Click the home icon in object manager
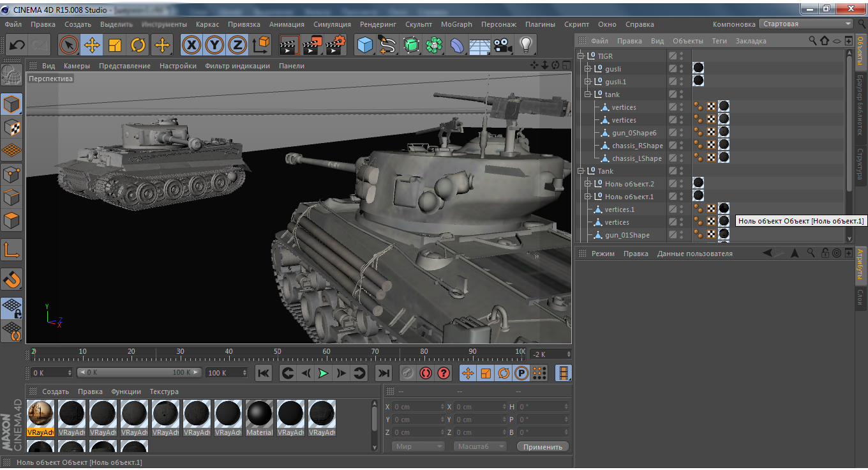 coord(825,40)
